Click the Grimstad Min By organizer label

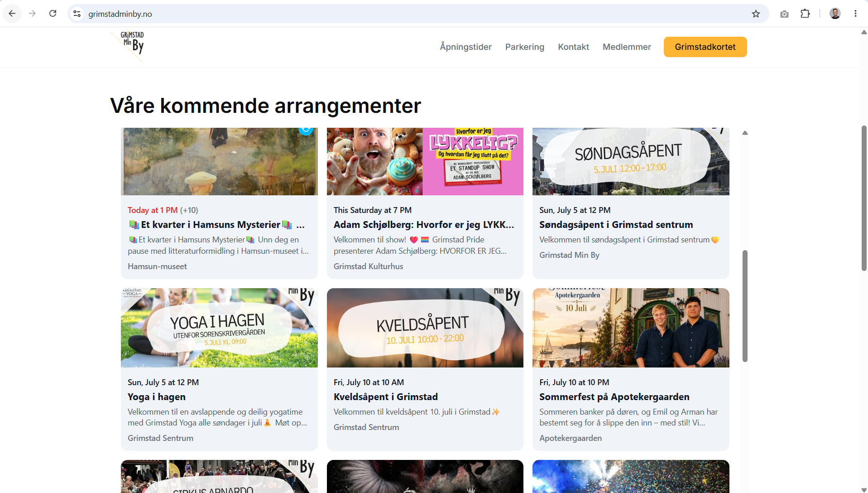click(x=569, y=255)
